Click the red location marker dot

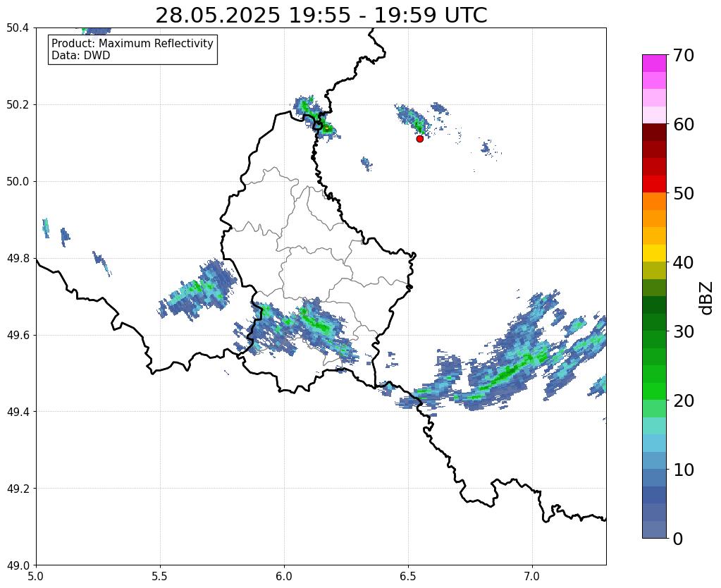click(x=420, y=138)
